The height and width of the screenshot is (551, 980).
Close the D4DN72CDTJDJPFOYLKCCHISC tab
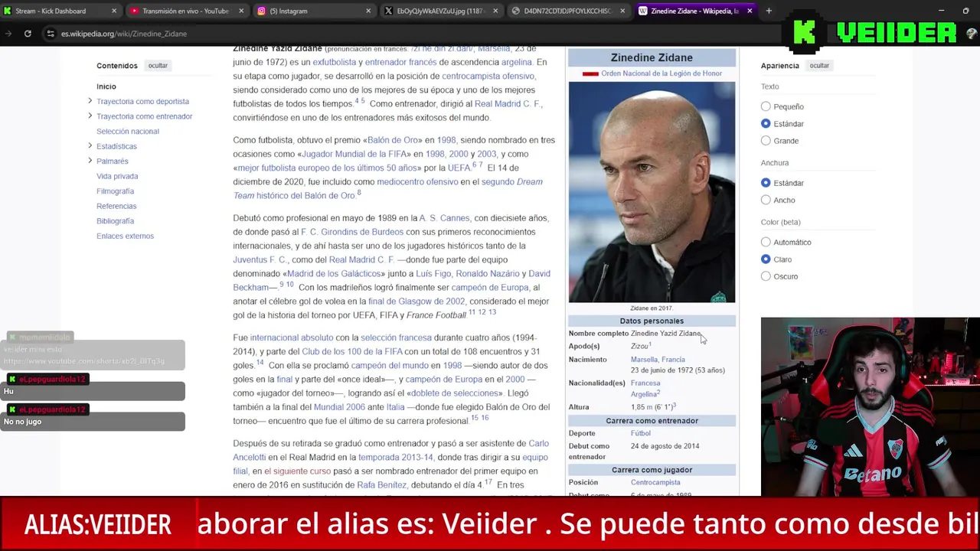tap(622, 11)
